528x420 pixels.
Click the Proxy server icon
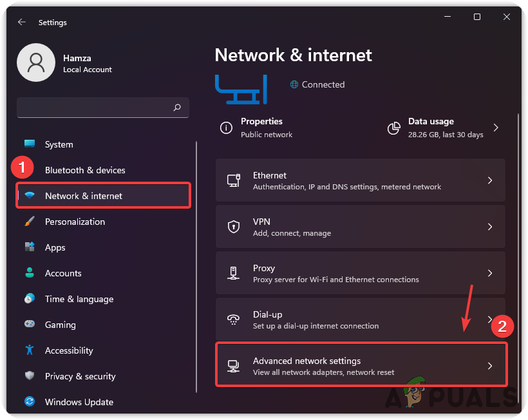pyautogui.click(x=234, y=273)
